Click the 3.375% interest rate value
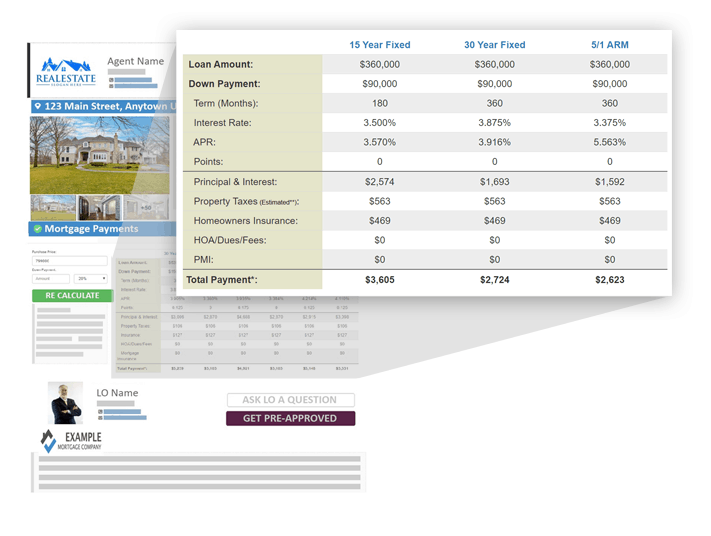The image size is (711, 536). (609, 123)
